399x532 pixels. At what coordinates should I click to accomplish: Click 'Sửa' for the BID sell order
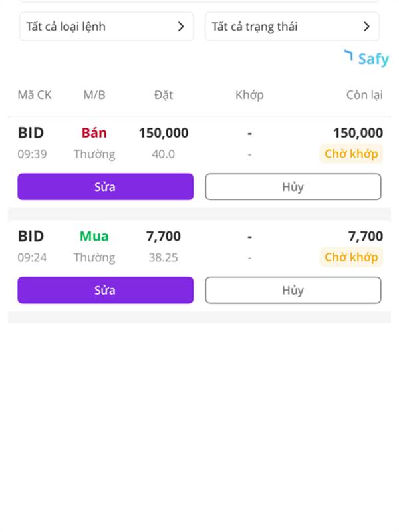coord(106,187)
